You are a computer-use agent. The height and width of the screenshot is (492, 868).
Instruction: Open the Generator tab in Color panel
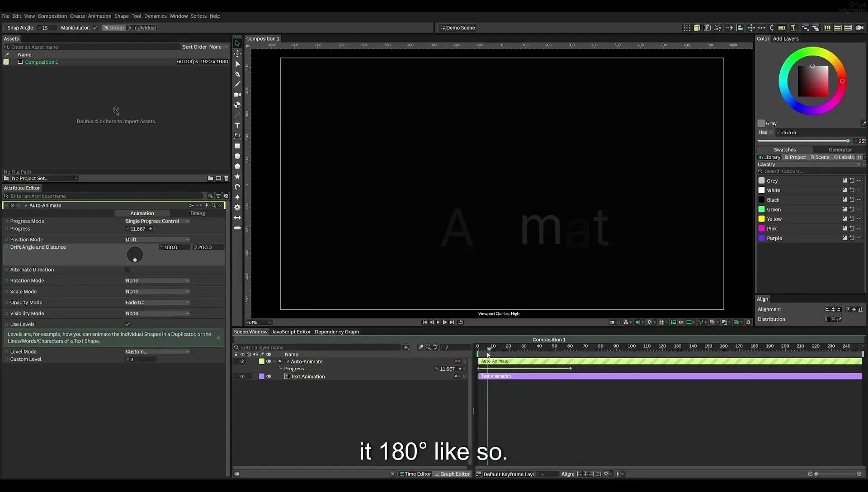pos(840,150)
